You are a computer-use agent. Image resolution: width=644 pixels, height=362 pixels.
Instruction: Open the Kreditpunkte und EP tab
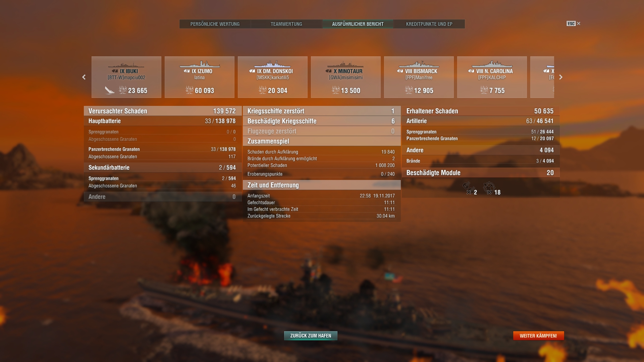[x=429, y=24]
